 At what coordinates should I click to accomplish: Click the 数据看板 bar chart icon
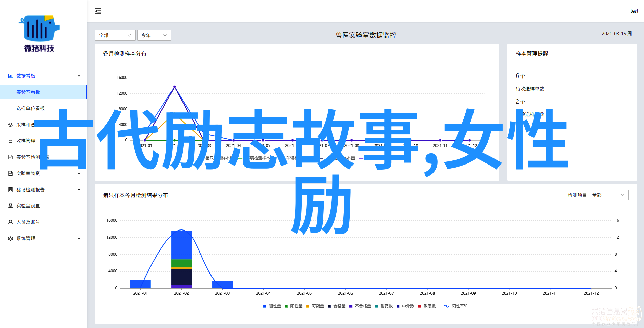11,76
